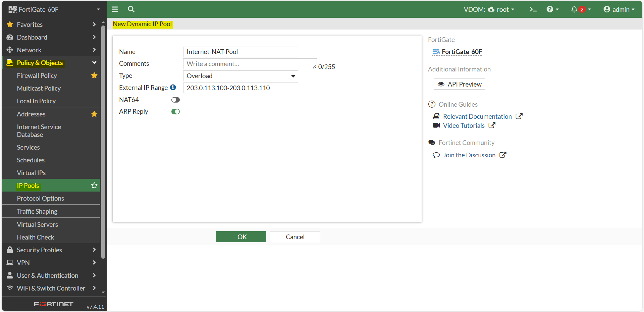This screenshot has width=644, height=312.
Task: Show External IP Range info tooltip icon
Action: 173,87
